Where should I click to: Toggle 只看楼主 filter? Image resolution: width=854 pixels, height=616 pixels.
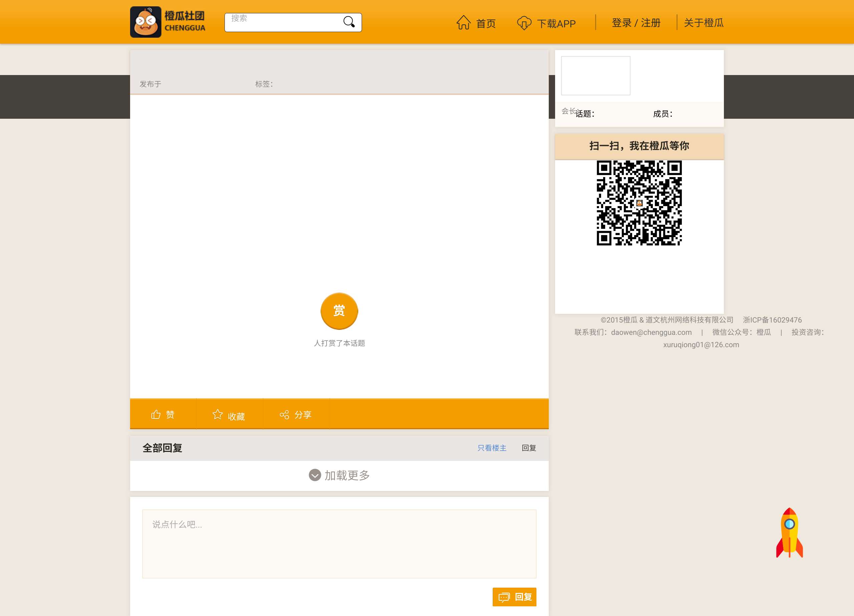[492, 448]
